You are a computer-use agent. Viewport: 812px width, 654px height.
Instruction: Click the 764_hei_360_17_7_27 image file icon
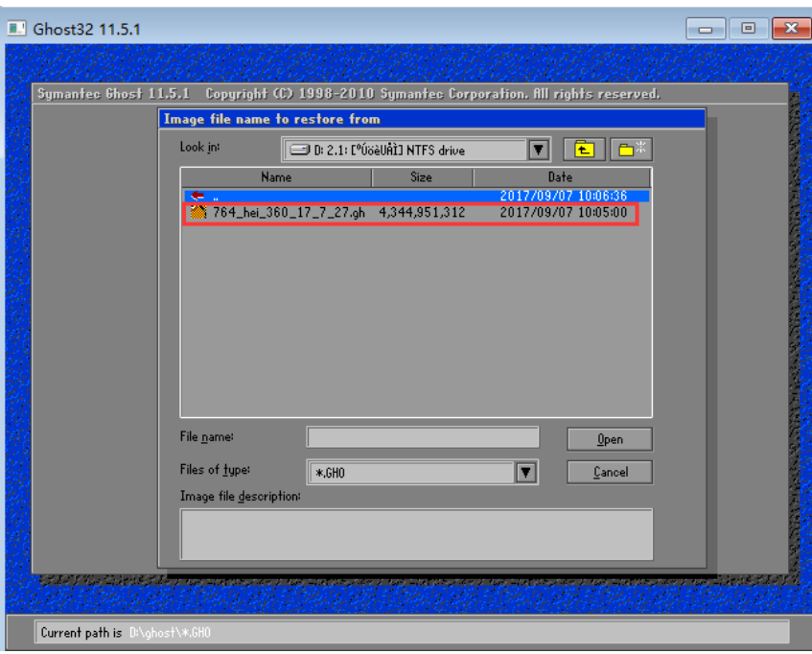[198, 212]
